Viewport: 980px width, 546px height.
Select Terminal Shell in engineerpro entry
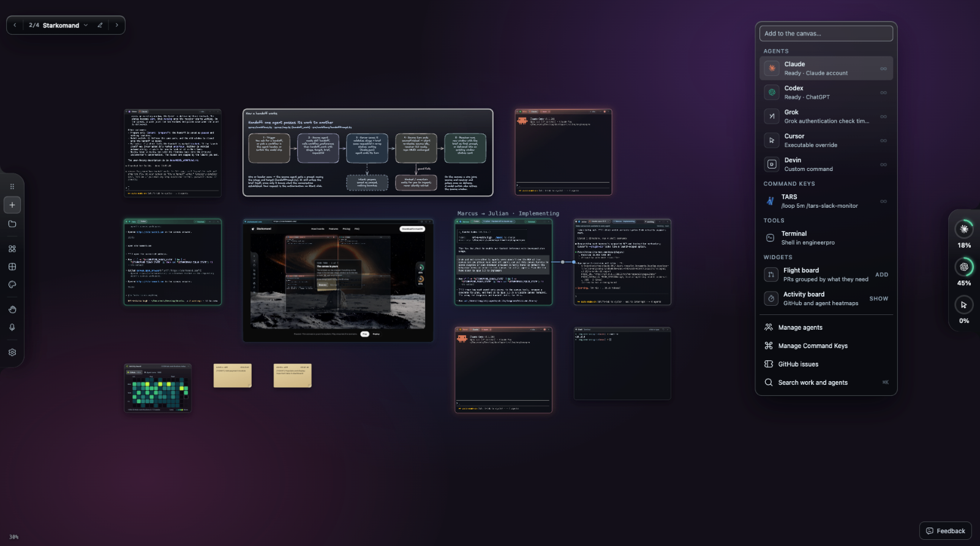click(826, 238)
